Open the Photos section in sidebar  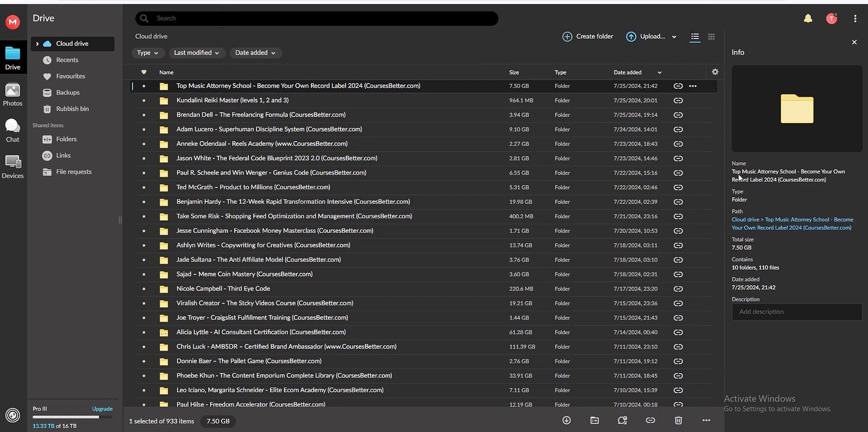[13, 95]
